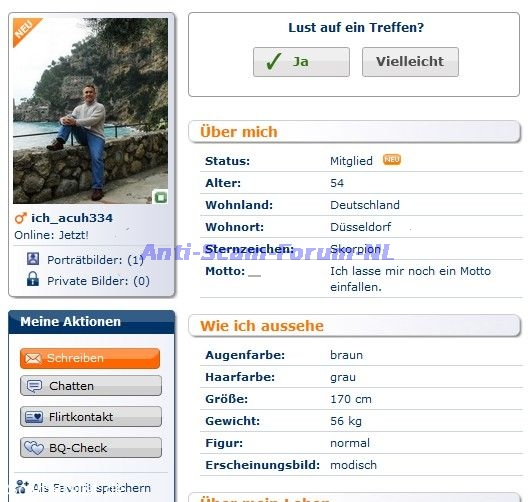Open the Chatten button
Viewport: 529px width, 502px height.
pyautogui.click(x=91, y=386)
